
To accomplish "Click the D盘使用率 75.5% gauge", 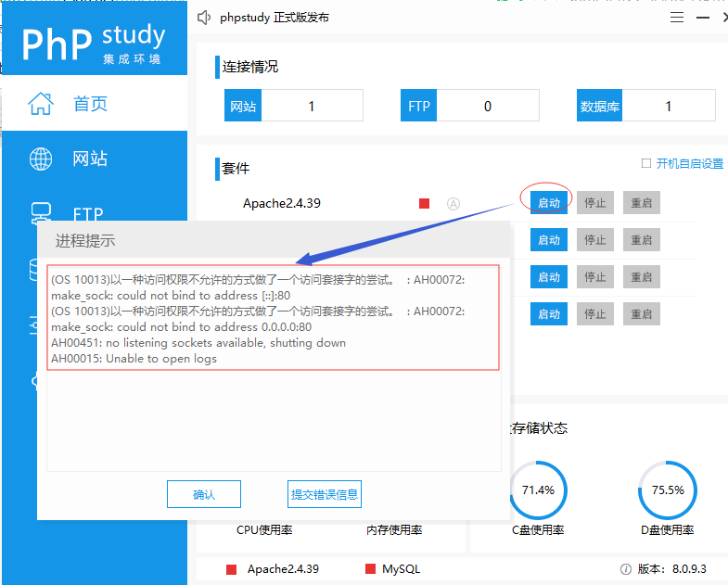I will click(668, 490).
